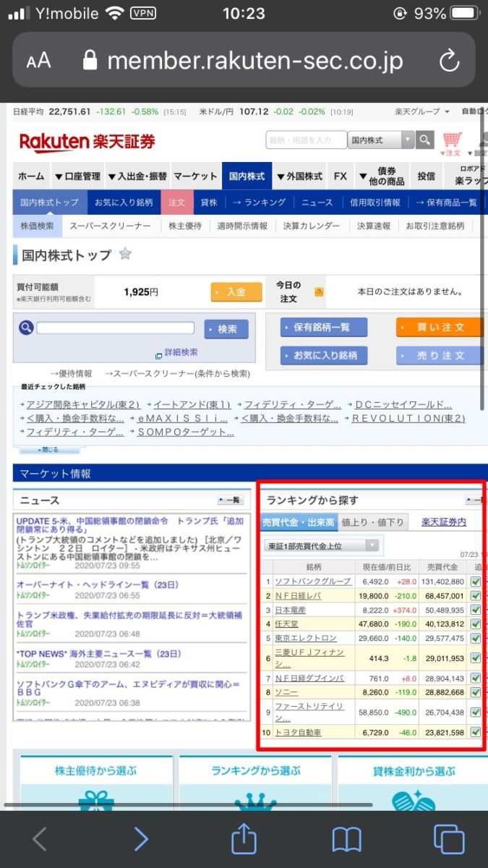Open the 国内株式 search type dropdown
The image size is (488, 868).
(381, 140)
